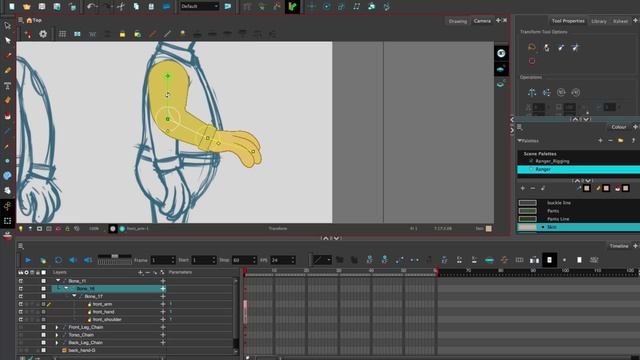Viewport: 640px width, 360px height.
Task: Click the camera view settings gear icon
Action: (43, 34)
